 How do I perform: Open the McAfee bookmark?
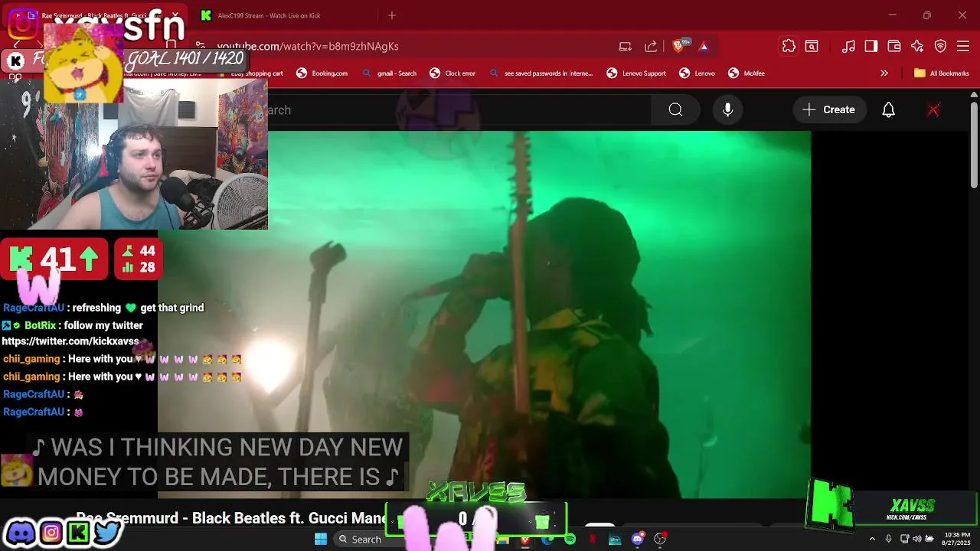click(746, 73)
